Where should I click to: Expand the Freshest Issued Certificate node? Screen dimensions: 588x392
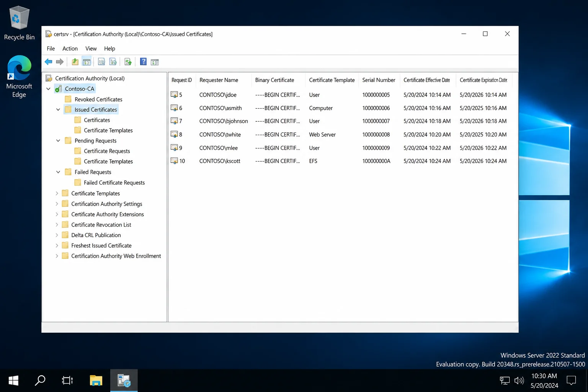pos(57,245)
